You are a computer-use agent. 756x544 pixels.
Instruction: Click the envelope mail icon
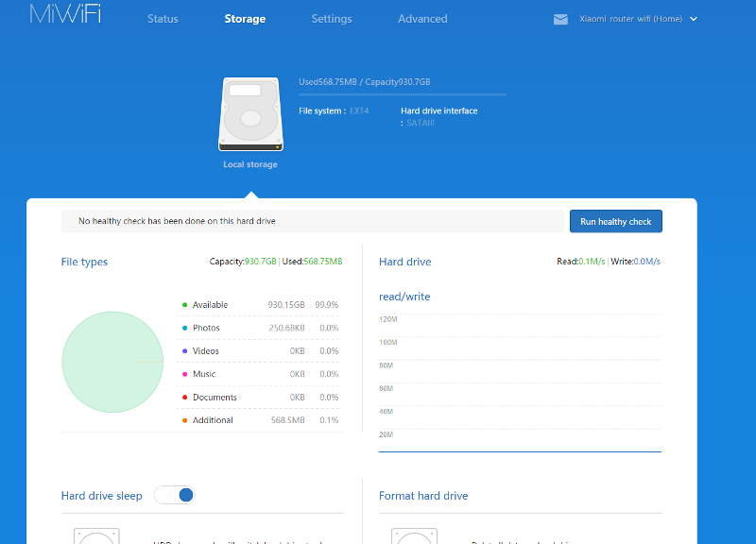pos(560,19)
